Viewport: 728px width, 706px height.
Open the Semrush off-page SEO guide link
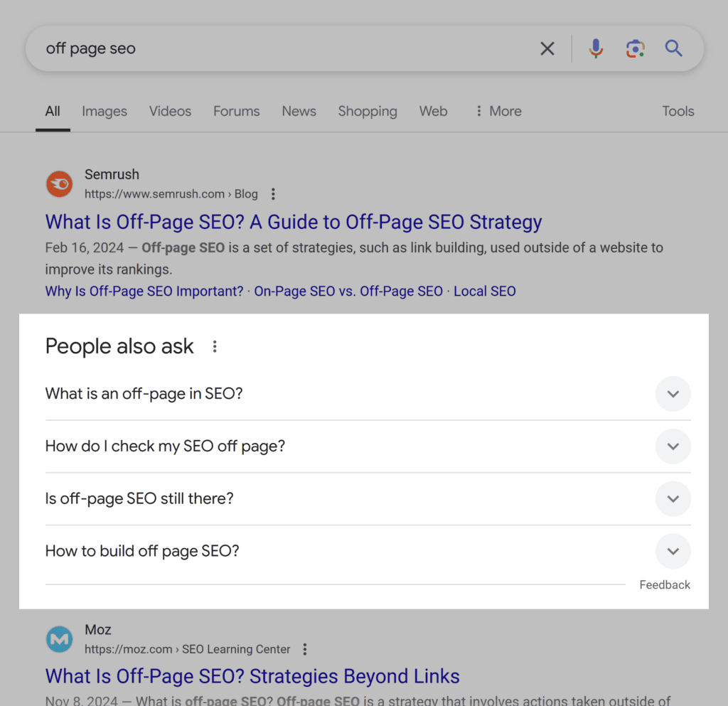(x=293, y=222)
